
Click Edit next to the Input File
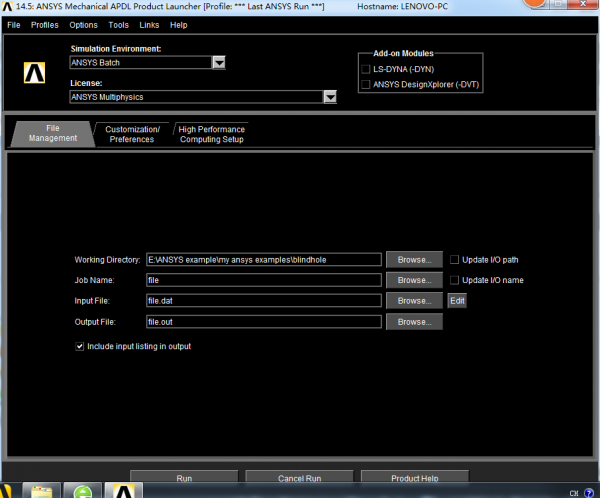457,301
